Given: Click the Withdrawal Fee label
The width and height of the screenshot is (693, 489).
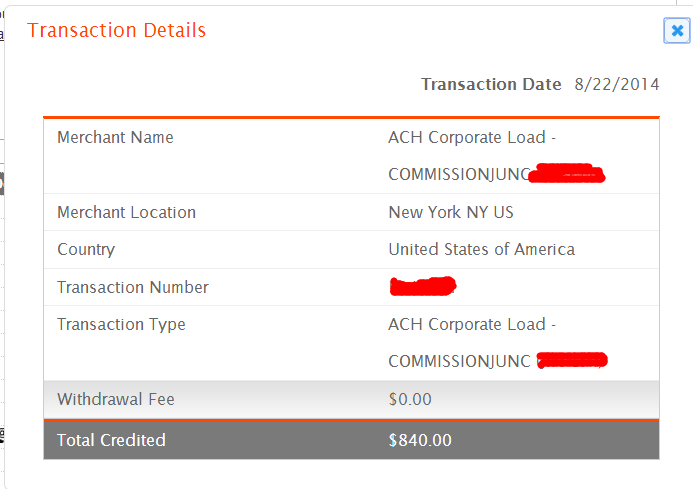Looking at the screenshot, I should 116,399.
